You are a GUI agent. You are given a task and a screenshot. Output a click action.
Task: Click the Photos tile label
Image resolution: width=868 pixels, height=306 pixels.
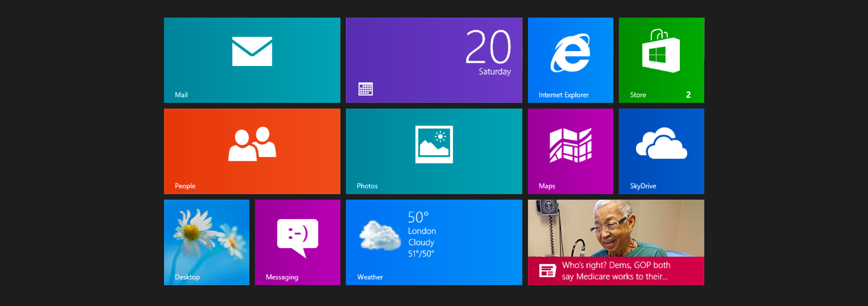[x=367, y=186]
